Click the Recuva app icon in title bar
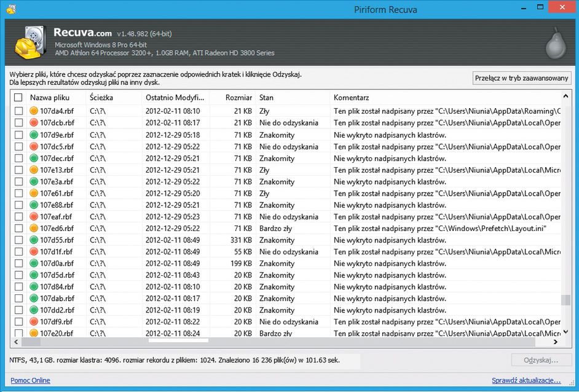 [11, 9]
